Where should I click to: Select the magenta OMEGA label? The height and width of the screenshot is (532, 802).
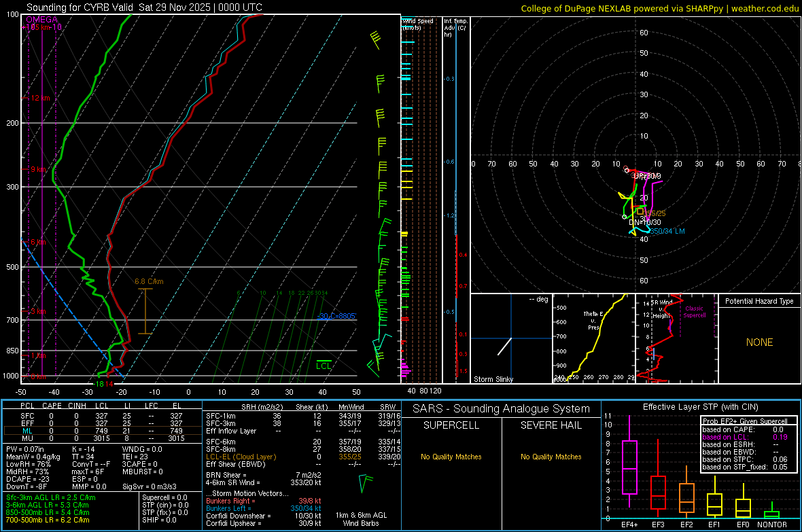tap(42, 20)
